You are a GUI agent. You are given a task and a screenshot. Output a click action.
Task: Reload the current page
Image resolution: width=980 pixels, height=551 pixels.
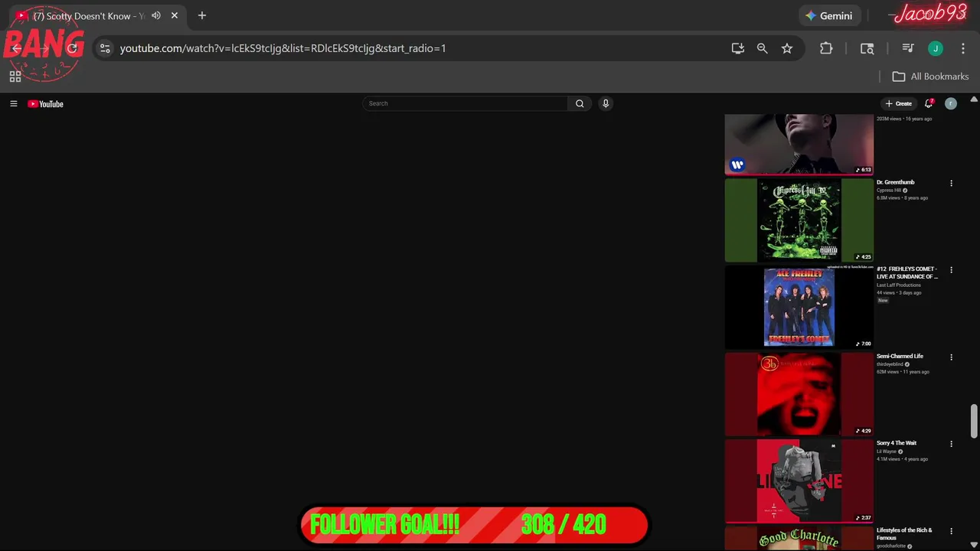(72, 48)
